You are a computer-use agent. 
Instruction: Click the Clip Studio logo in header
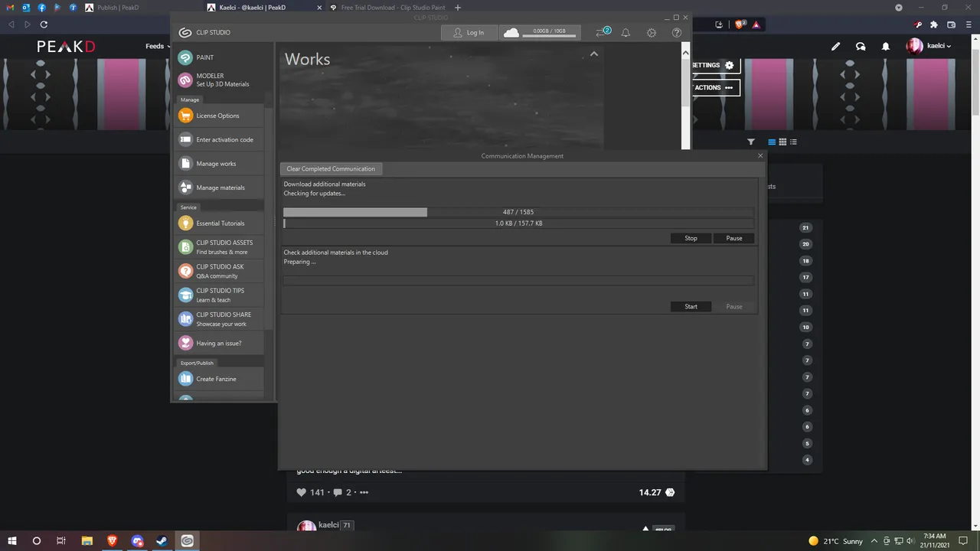[185, 32]
